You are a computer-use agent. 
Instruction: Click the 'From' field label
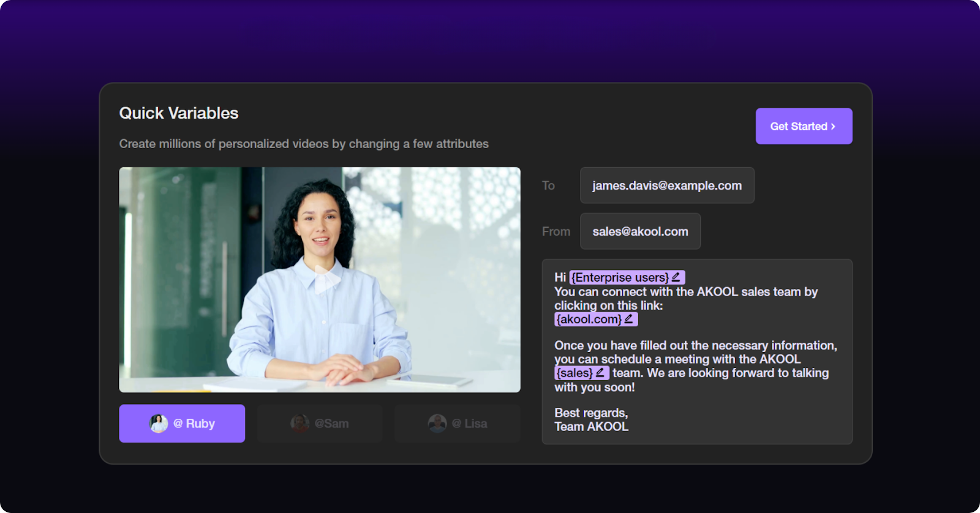556,231
